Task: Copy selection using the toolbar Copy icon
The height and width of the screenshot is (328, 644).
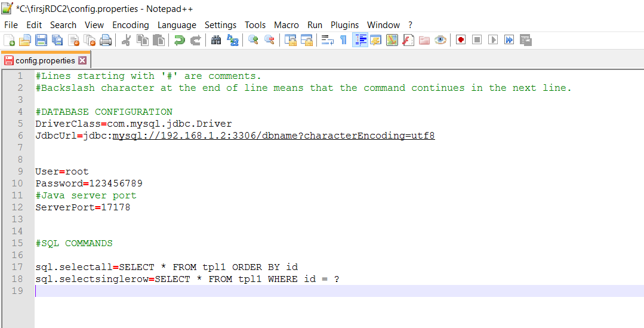Action: click(143, 40)
